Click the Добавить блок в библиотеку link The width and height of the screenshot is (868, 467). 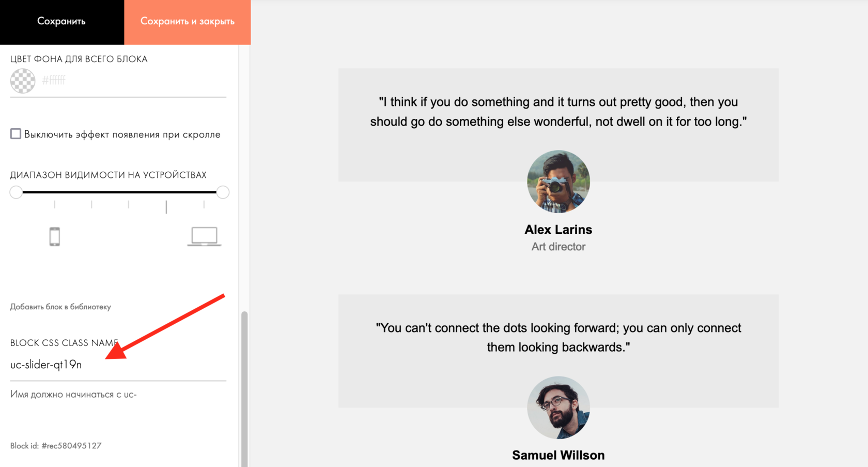coord(60,307)
